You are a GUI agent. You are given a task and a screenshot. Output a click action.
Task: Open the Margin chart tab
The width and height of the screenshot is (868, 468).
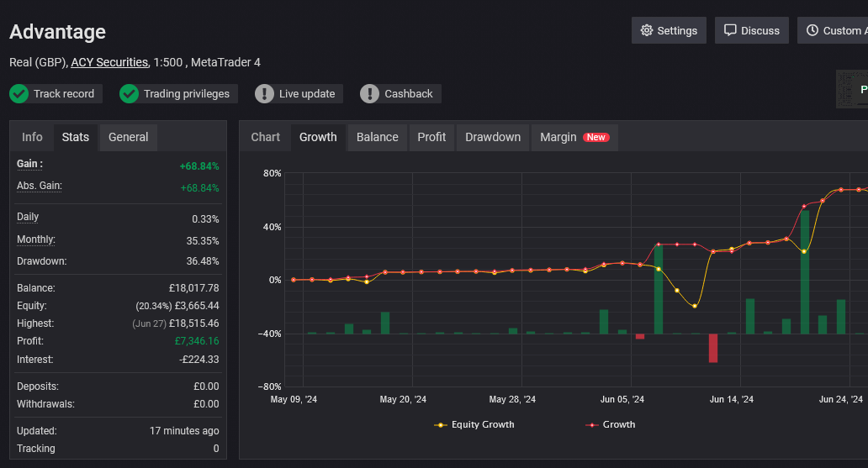click(x=558, y=137)
